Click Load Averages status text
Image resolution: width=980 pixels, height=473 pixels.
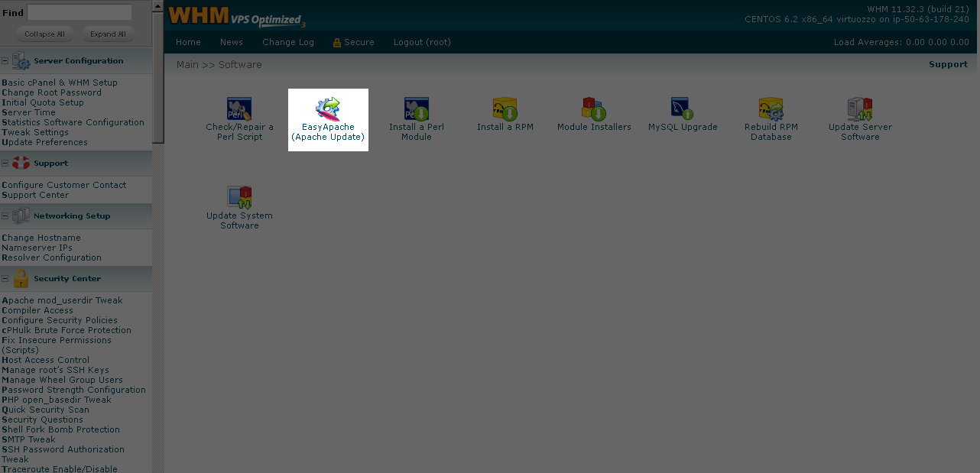tap(901, 42)
